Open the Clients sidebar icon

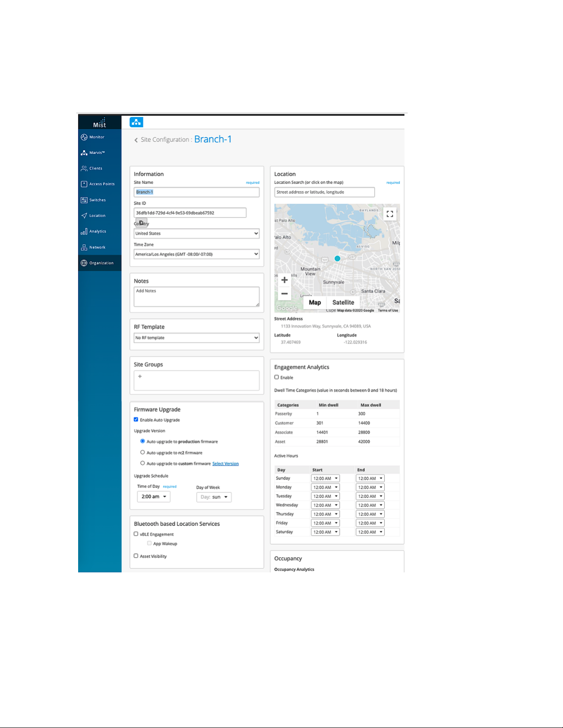pyautogui.click(x=84, y=168)
